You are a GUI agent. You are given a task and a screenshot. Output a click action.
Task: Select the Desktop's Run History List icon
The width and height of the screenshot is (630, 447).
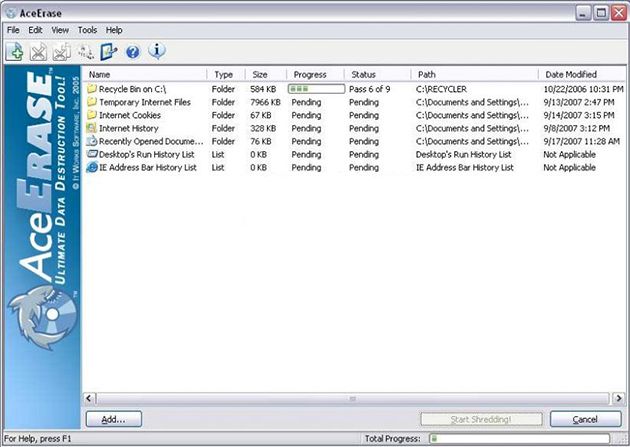click(92, 154)
